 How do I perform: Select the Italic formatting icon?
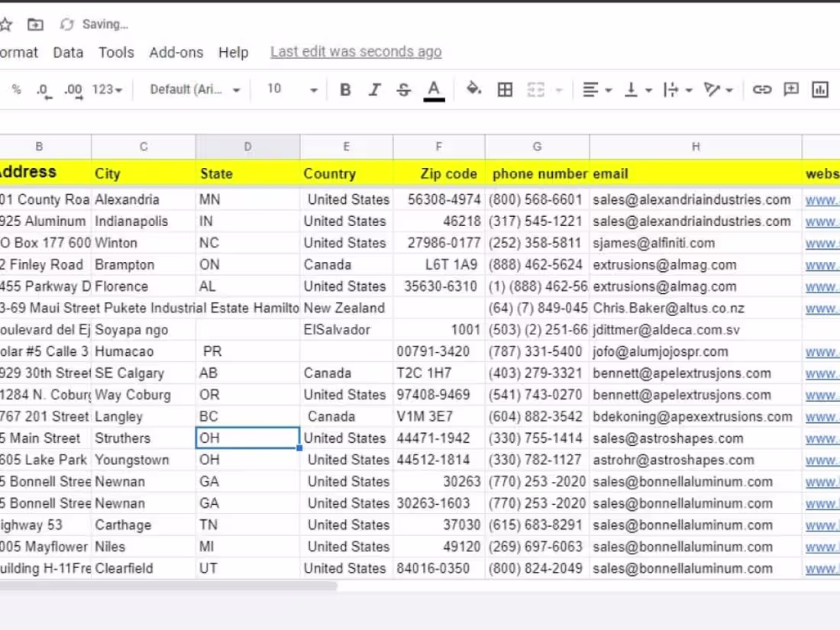pyautogui.click(x=375, y=89)
